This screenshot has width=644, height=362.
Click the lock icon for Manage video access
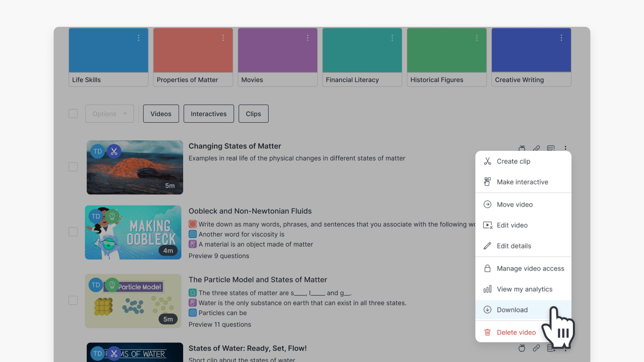click(487, 268)
